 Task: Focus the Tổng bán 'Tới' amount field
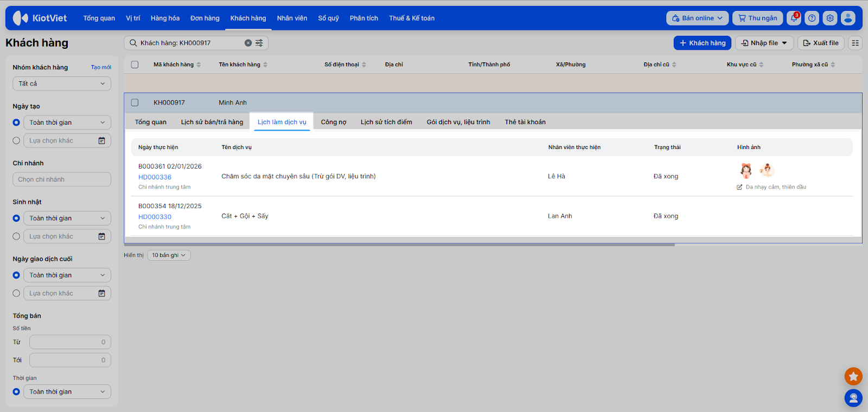(70, 360)
